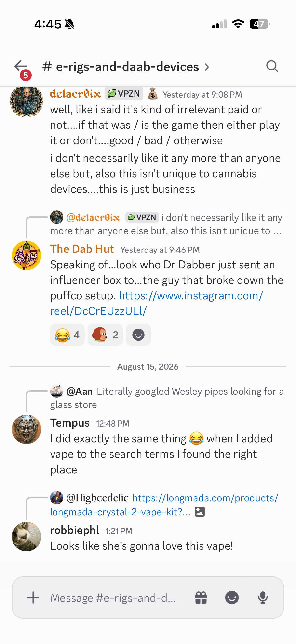Open the longmada.com product link

pyautogui.click(x=164, y=505)
